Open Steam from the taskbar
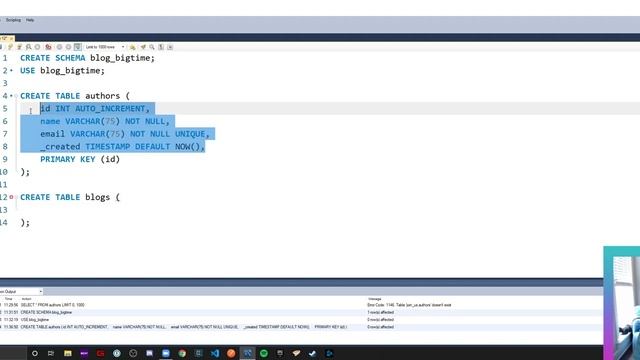The image size is (640, 360). [x=313, y=353]
